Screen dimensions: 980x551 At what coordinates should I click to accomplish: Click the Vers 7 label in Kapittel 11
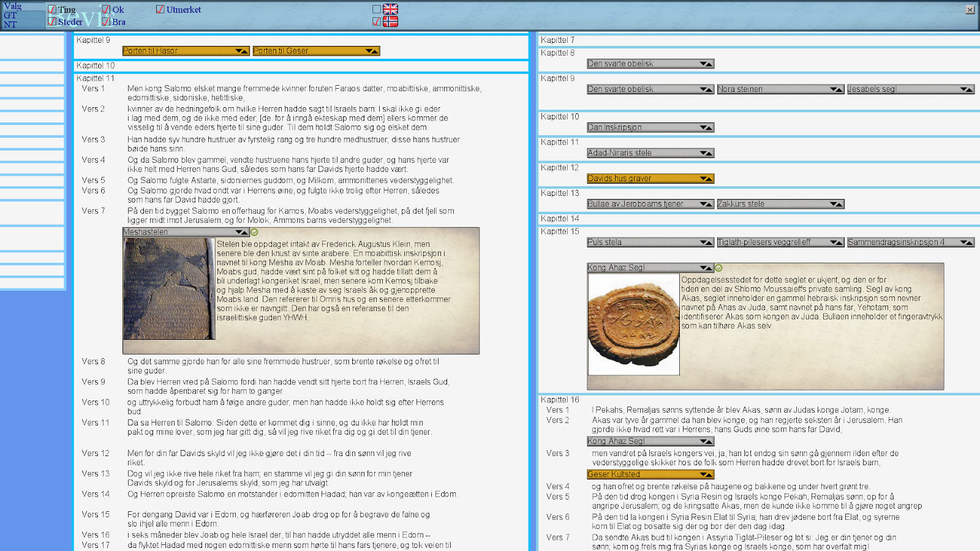[94, 211]
